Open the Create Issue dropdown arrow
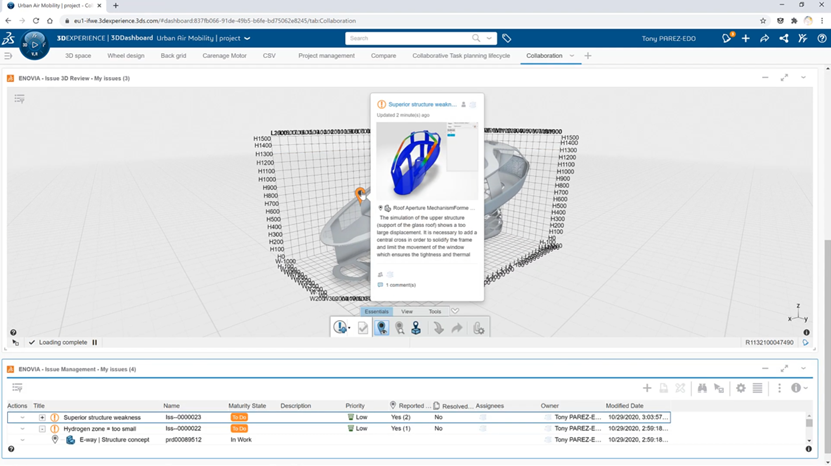 pyautogui.click(x=349, y=329)
